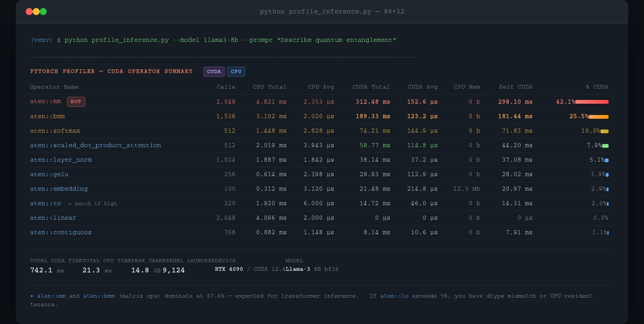This screenshot has height=324, width=644.
Task: Click the green zoom traffic light
Action: 43,11
